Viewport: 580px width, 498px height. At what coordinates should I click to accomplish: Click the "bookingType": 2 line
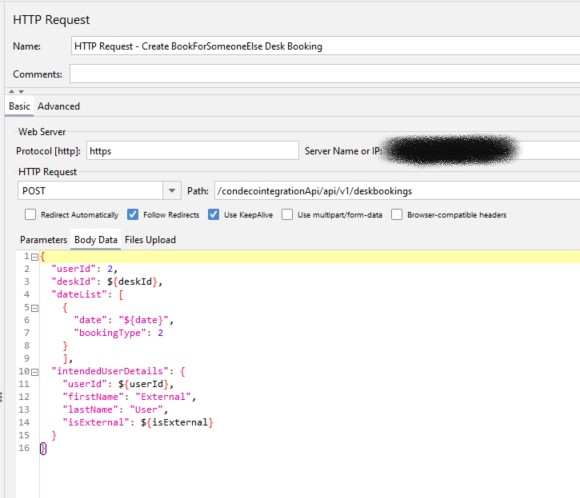pos(118,333)
